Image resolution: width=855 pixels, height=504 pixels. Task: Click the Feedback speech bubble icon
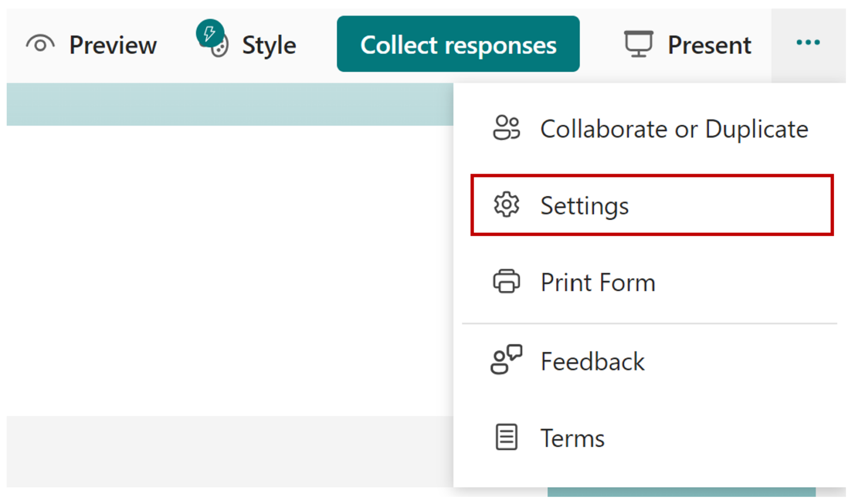[506, 360]
